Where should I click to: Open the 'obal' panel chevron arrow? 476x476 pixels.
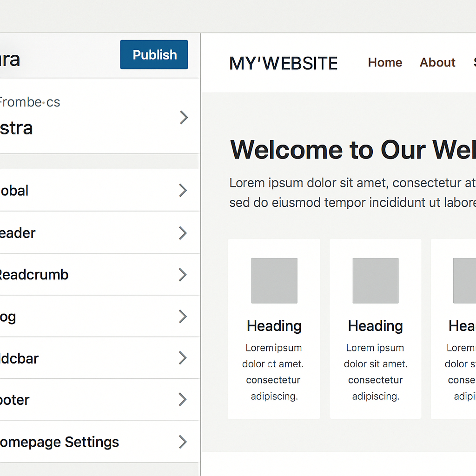pyautogui.click(x=183, y=190)
